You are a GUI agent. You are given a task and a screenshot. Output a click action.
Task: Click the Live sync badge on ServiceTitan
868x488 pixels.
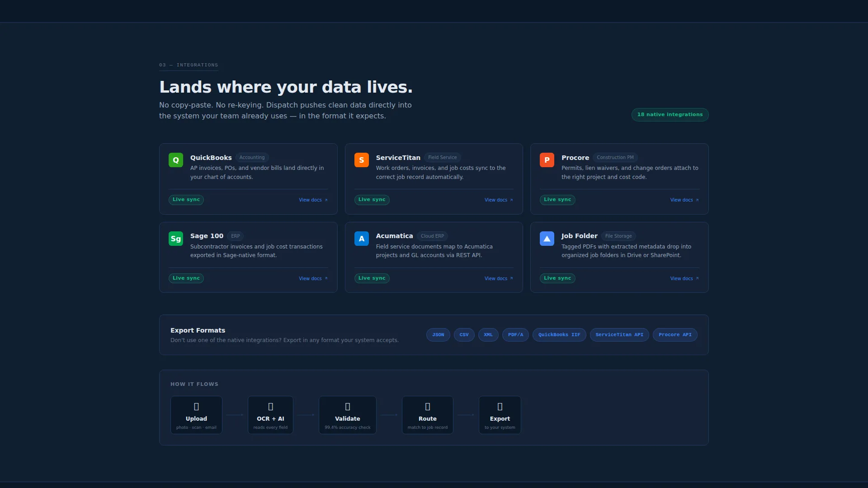pos(372,200)
